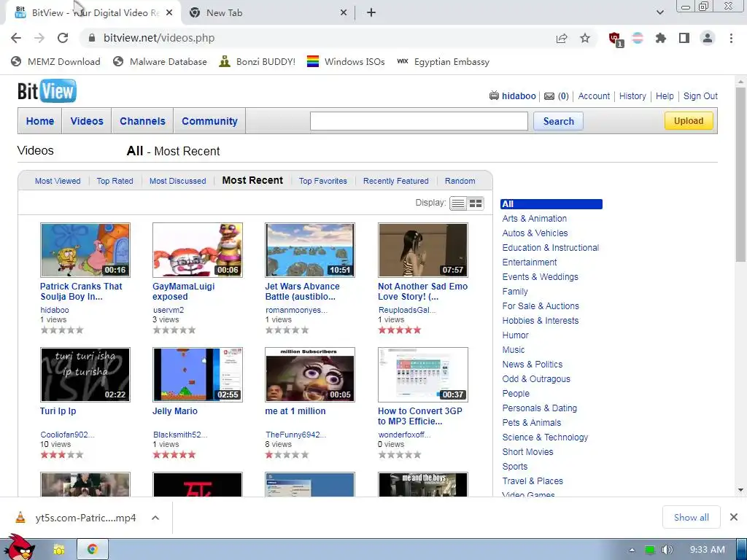Bookmark this page with the star icon
Screen dimensions: 747x560
coord(585,38)
